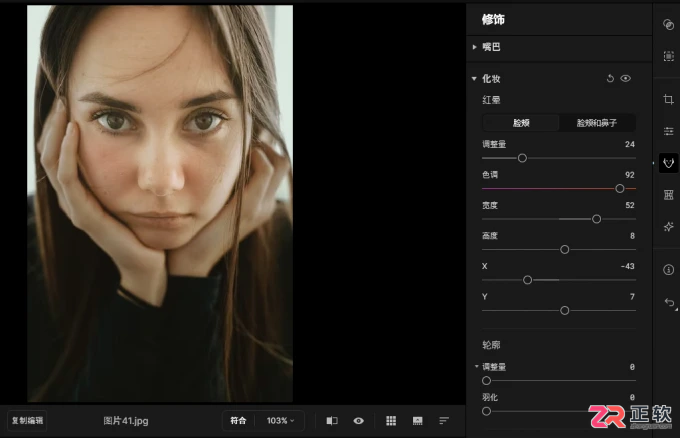Click the 轮廓 调整量 slider handle

486,381
